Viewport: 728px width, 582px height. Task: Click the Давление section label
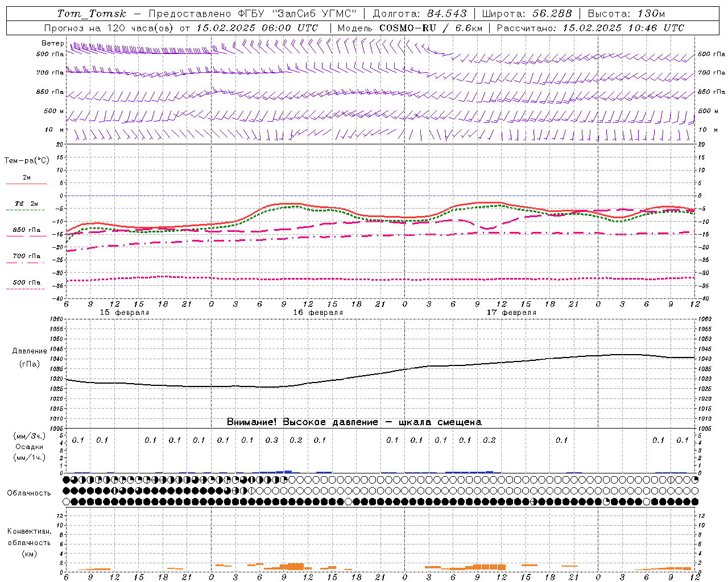[x=30, y=351]
